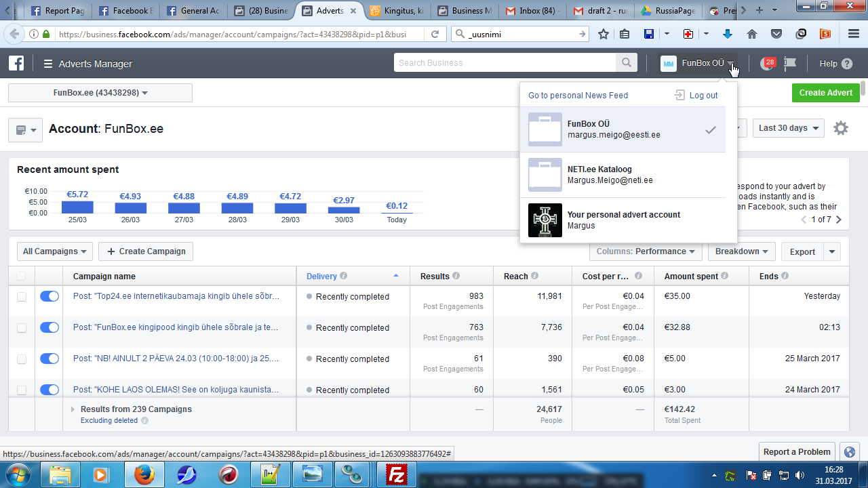Click the Export button
The image size is (868, 488).
pyautogui.click(x=802, y=251)
